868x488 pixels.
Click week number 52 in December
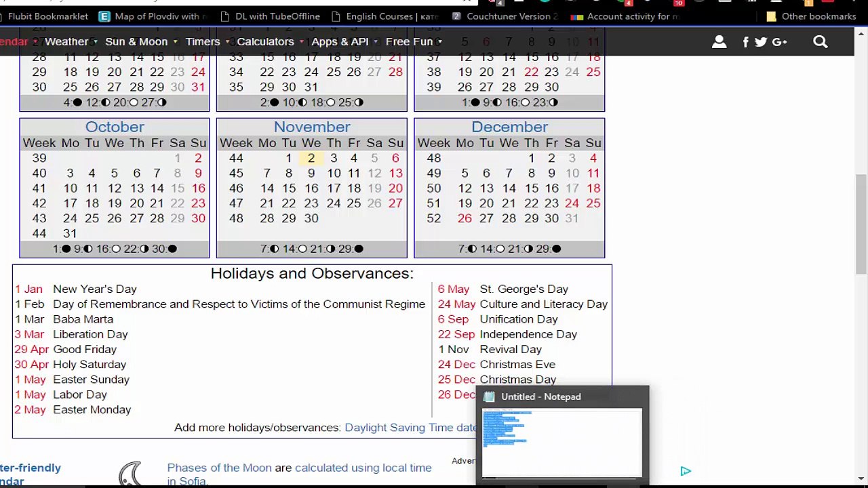(x=434, y=218)
